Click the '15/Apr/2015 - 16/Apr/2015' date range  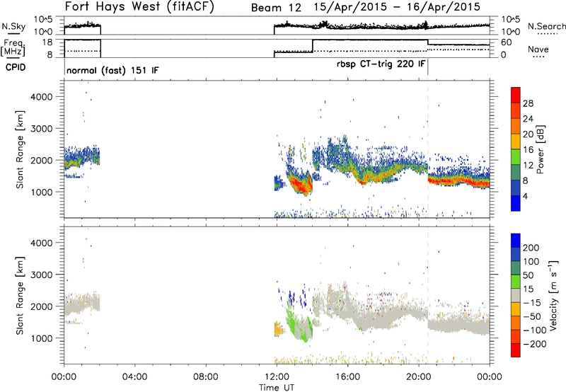pyautogui.click(x=397, y=7)
